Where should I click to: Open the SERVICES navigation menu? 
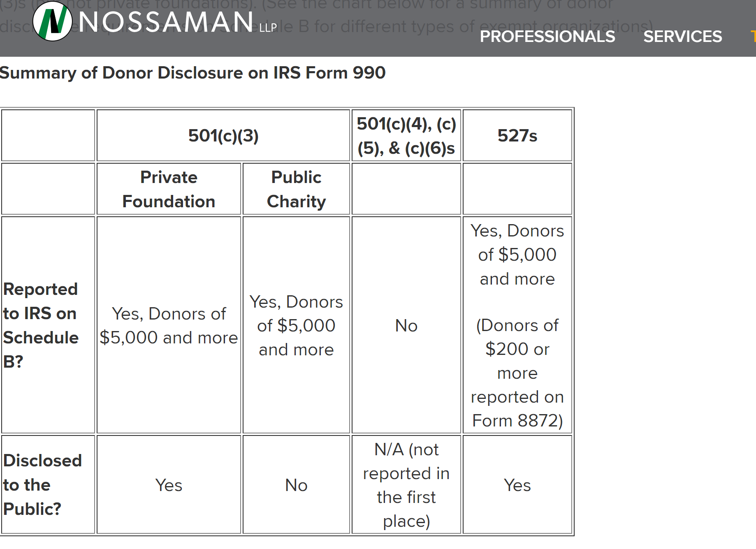coord(683,37)
